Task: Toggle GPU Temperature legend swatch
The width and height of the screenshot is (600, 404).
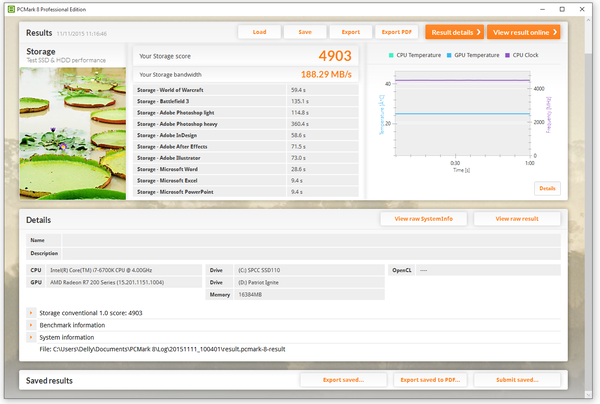Action: [449, 55]
